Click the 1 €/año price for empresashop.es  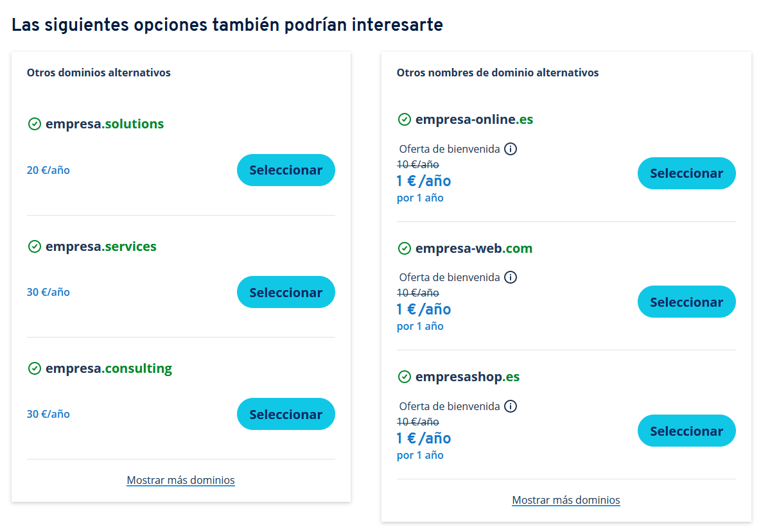click(424, 438)
